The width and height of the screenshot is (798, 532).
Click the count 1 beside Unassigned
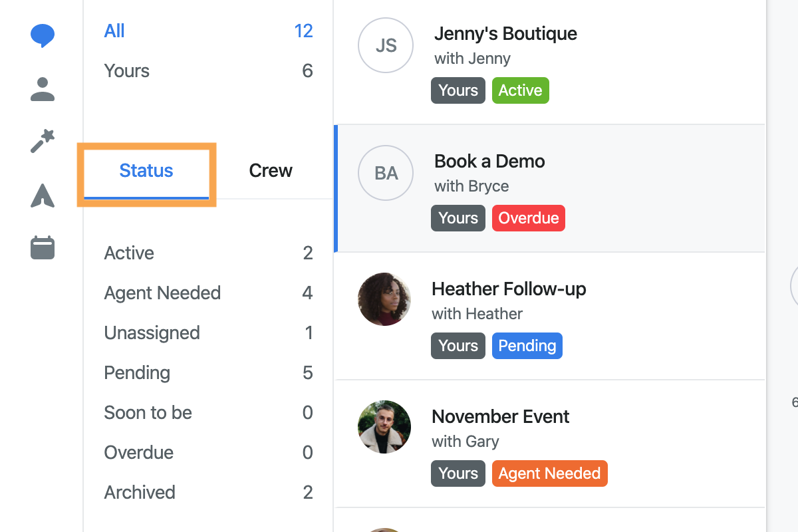pos(309,333)
